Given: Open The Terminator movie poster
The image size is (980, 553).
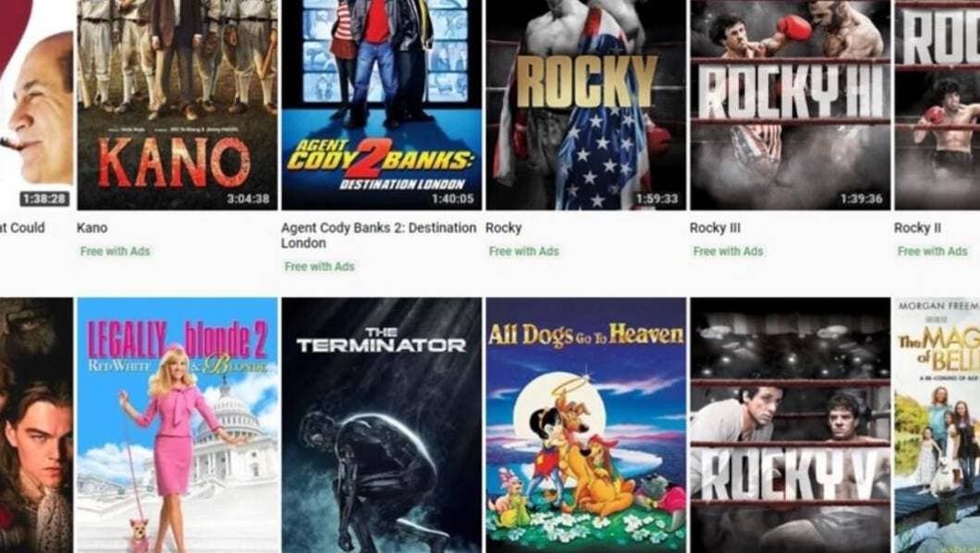Looking at the screenshot, I should coord(381,424).
